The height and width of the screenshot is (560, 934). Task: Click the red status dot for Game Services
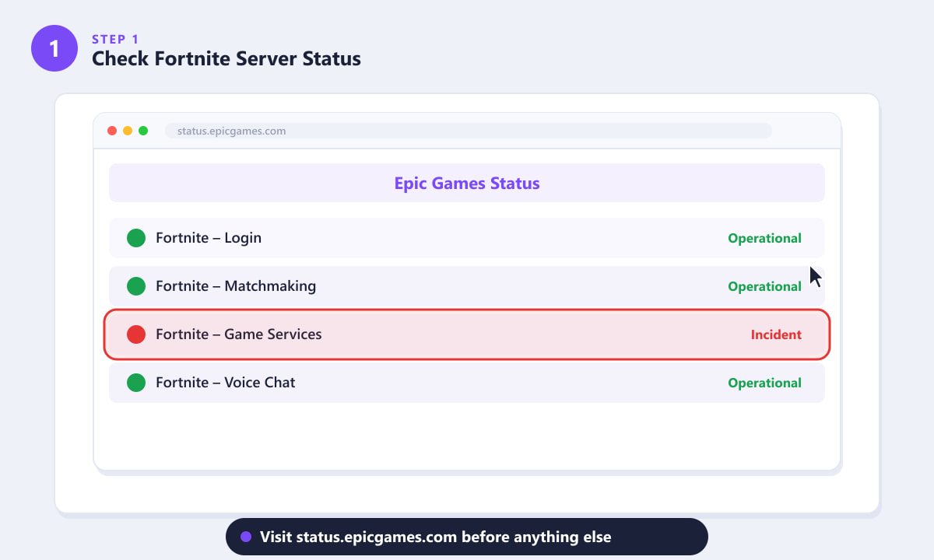[x=136, y=334]
